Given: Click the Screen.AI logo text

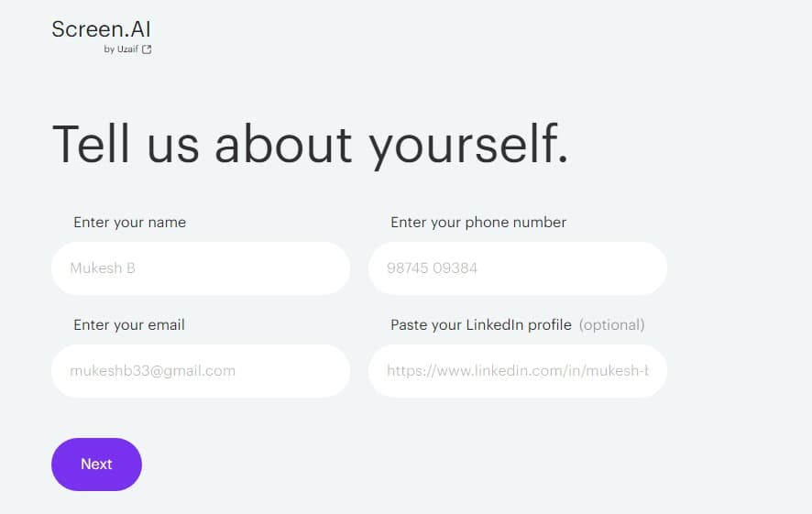Looking at the screenshot, I should (101, 29).
